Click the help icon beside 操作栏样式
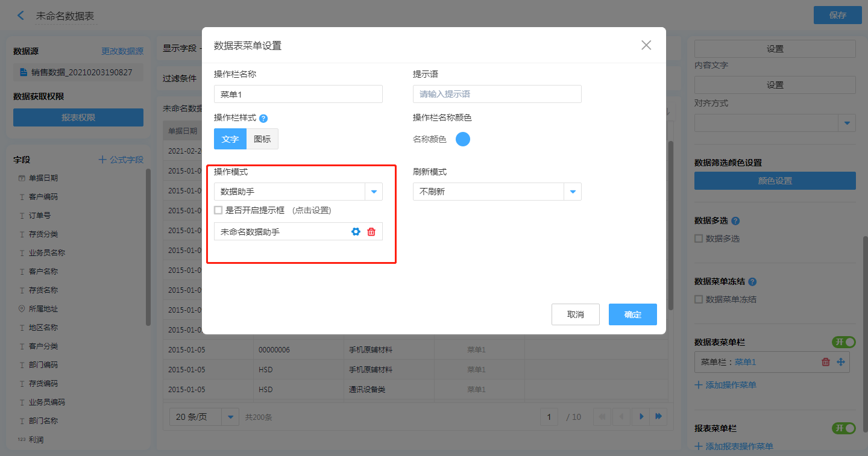This screenshot has height=456, width=868. tap(263, 119)
